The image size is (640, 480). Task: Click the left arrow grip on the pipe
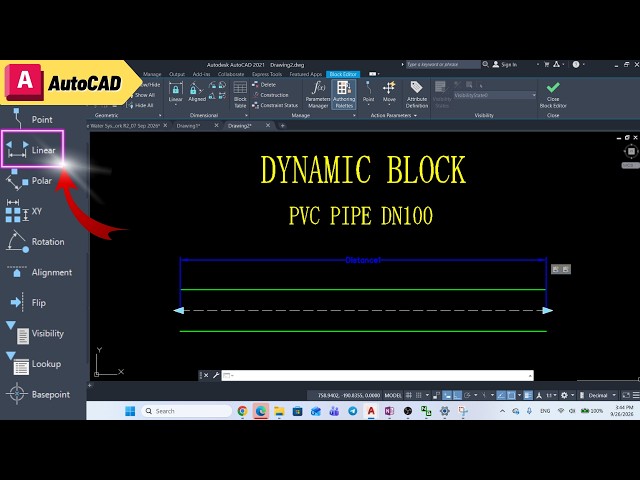tap(179, 311)
